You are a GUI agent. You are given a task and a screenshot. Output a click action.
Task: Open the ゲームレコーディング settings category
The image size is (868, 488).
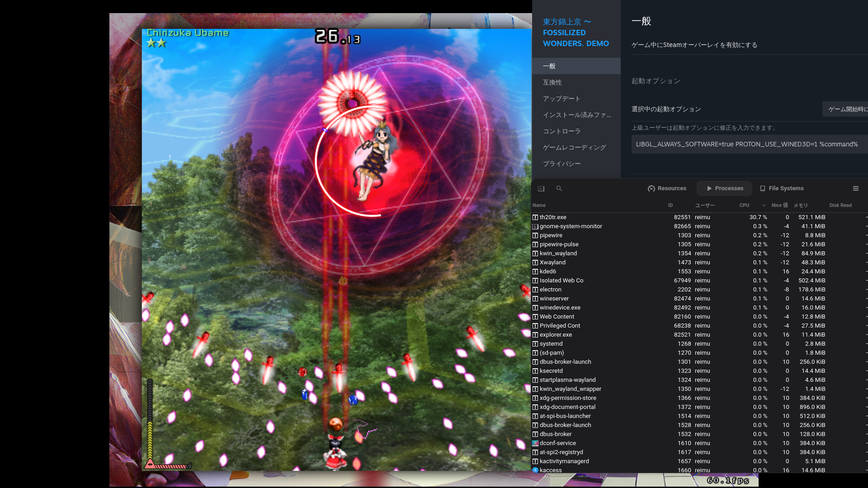[576, 147]
